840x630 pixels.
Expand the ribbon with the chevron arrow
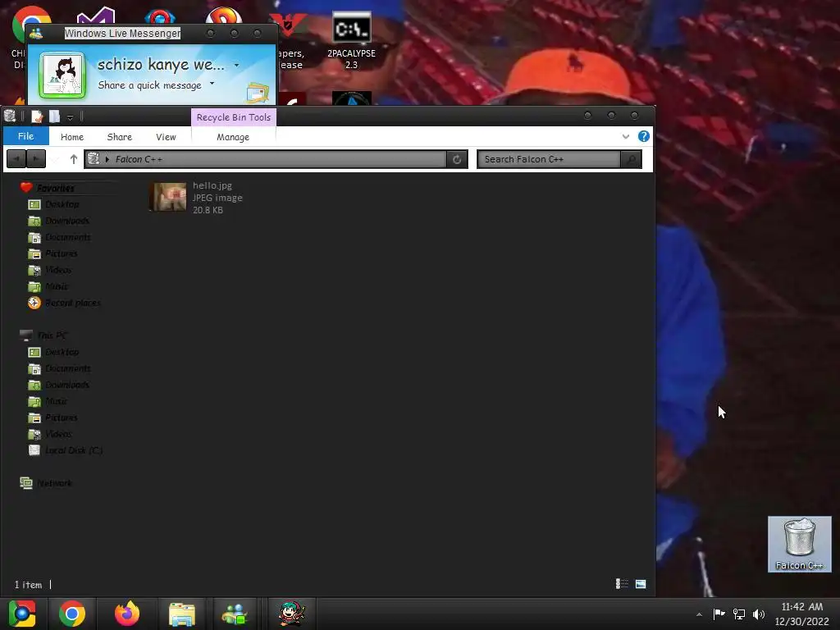point(625,137)
